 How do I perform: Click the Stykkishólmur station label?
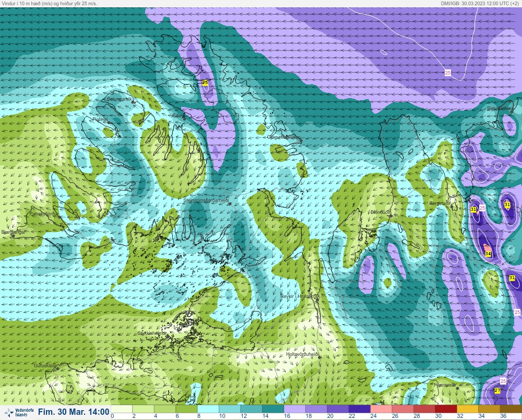152,333
